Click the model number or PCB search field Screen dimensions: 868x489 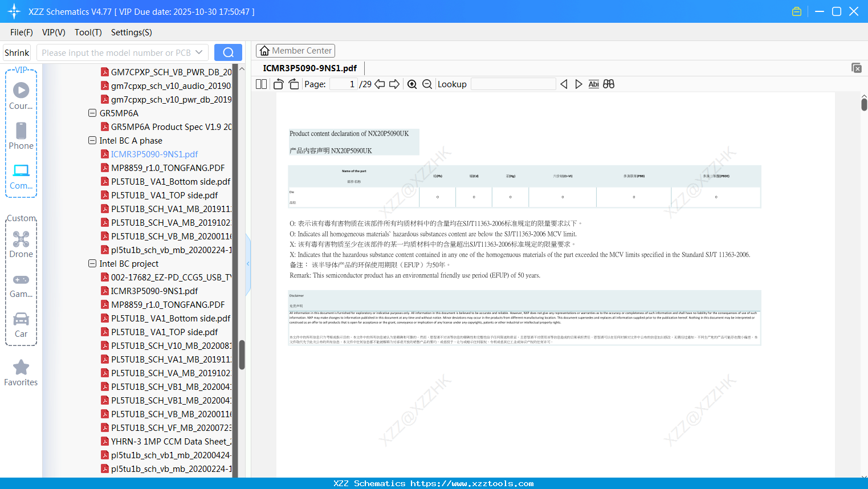pos(116,52)
